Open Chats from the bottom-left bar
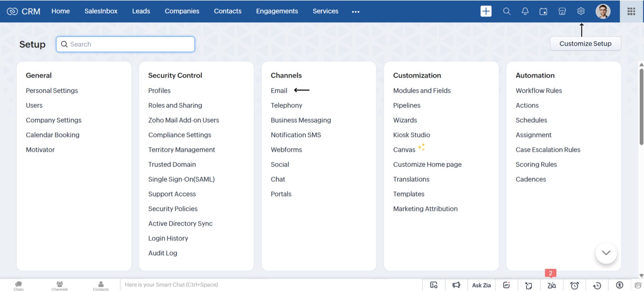 [x=18, y=285]
